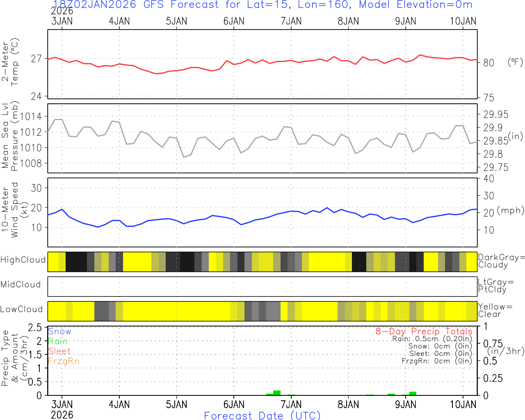Viewport: 525px width, 420px height.
Task: Click the HighCloud row label
Action: tap(23, 260)
